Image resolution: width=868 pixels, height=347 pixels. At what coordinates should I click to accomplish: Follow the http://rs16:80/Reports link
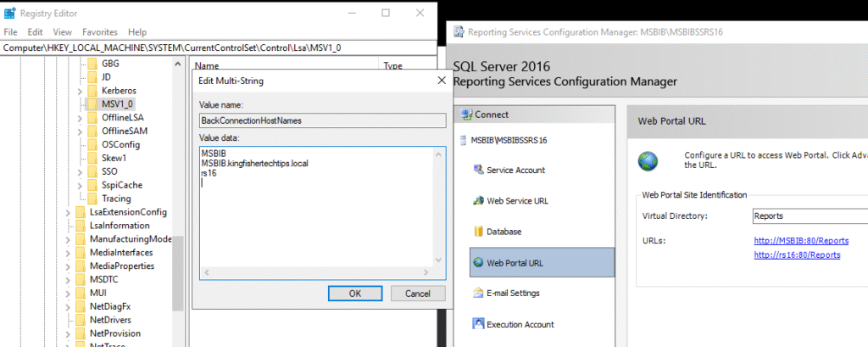pyautogui.click(x=797, y=255)
